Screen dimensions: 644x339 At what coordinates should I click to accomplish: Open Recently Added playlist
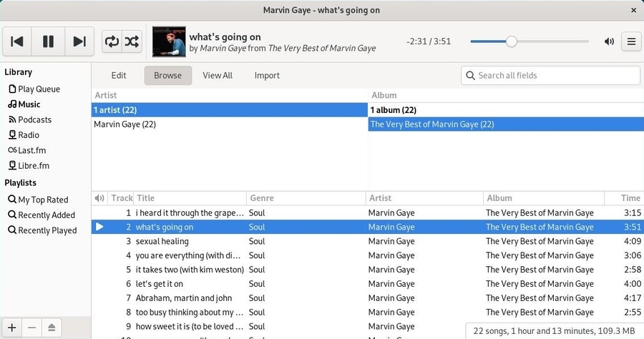pyautogui.click(x=42, y=215)
